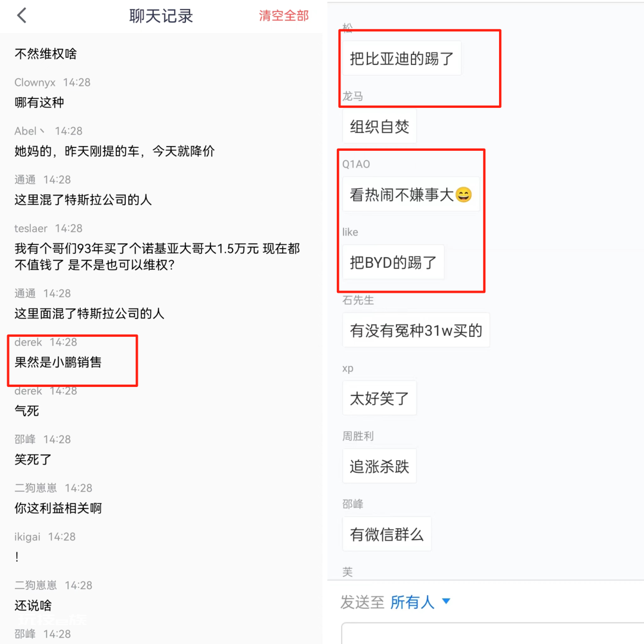Click the grinning emoji in Q1AO's message
The width and height of the screenshot is (644, 644).
pyautogui.click(x=463, y=195)
